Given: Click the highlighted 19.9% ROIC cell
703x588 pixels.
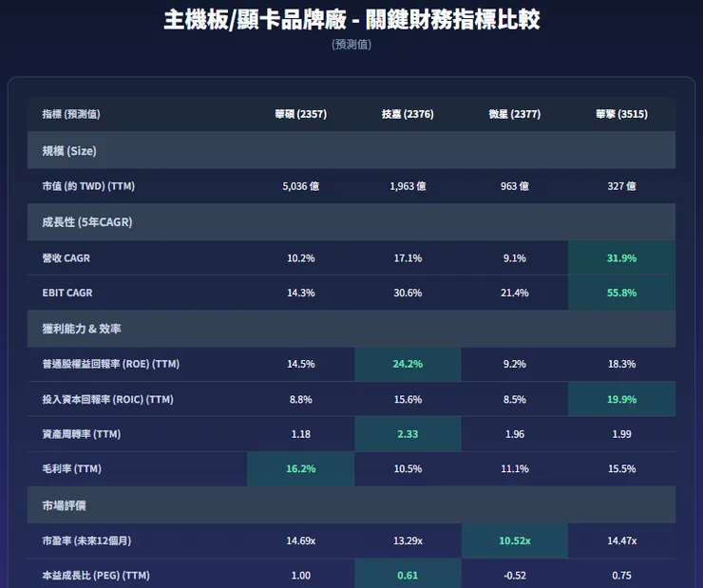Looking at the screenshot, I should [x=622, y=399].
